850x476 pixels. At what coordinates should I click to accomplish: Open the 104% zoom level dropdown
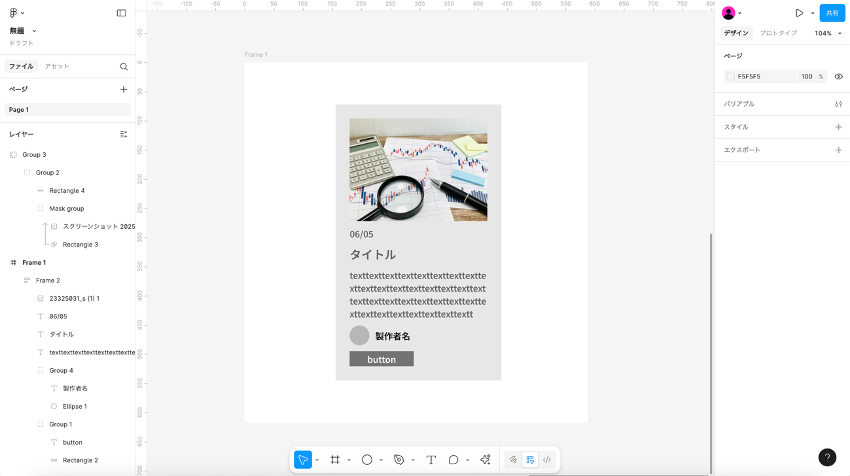(828, 33)
